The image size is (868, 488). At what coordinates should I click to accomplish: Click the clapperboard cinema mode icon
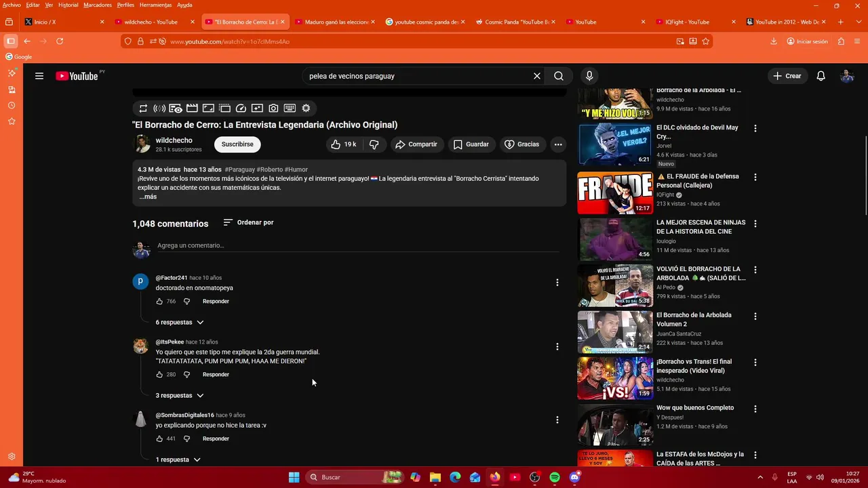(x=192, y=108)
